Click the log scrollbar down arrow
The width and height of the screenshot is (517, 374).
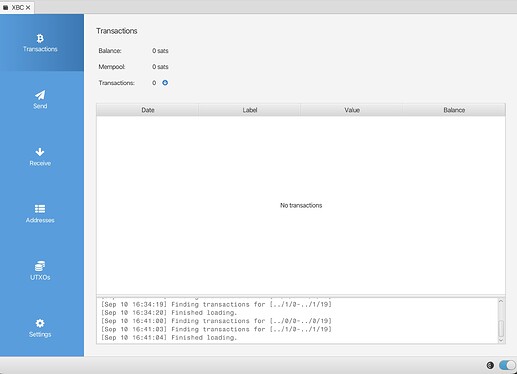[x=501, y=340]
